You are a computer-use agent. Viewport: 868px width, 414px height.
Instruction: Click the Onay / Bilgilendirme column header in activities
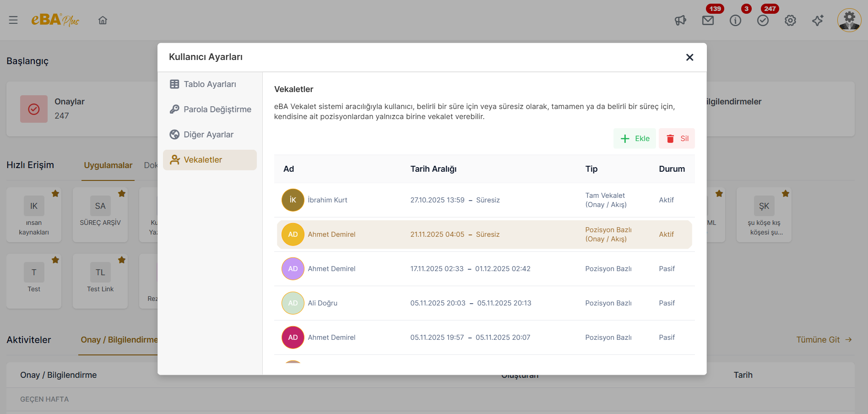point(58,375)
